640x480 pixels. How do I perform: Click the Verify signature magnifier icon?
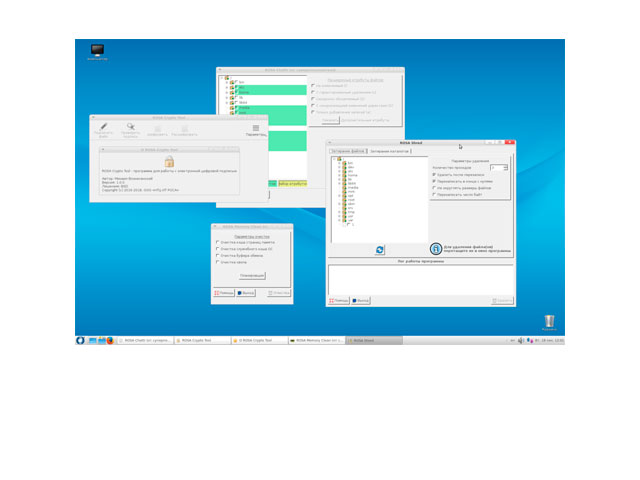tap(130, 127)
